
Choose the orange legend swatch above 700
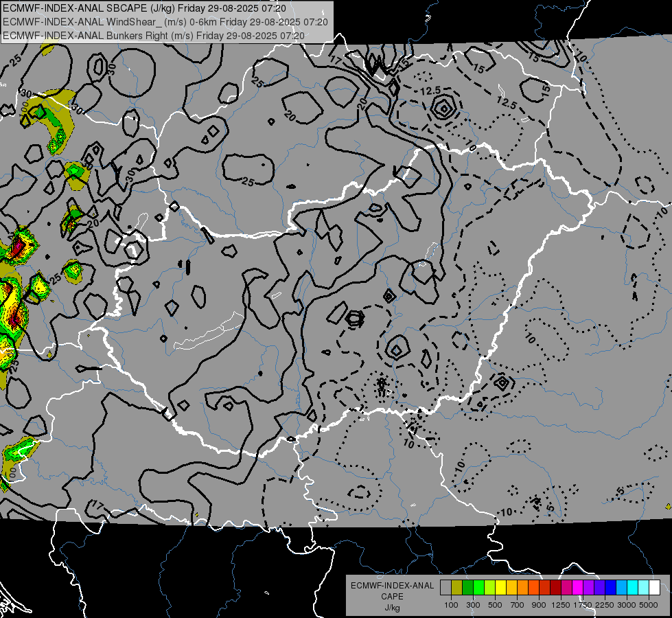[522, 588]
